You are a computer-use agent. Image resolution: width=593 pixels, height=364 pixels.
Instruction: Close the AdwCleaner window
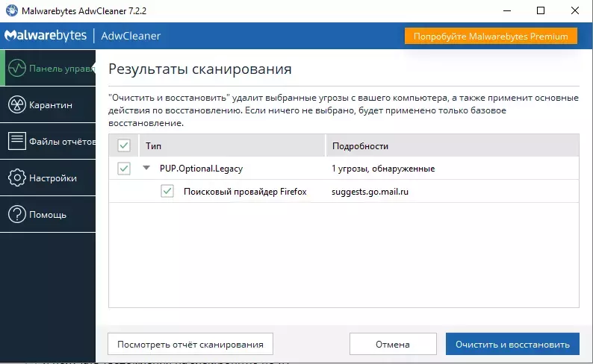click(x=575, y=10)
